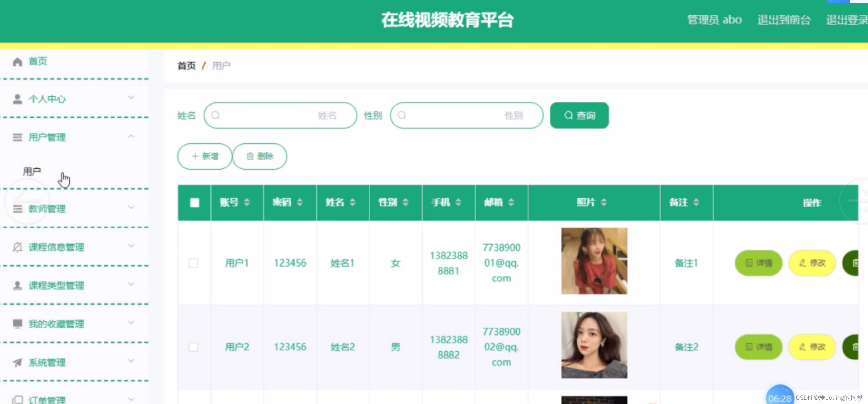Focus the 姓名 search input
Screen dimensions: 868x404
pyautogui.click(x=280, y=115)
